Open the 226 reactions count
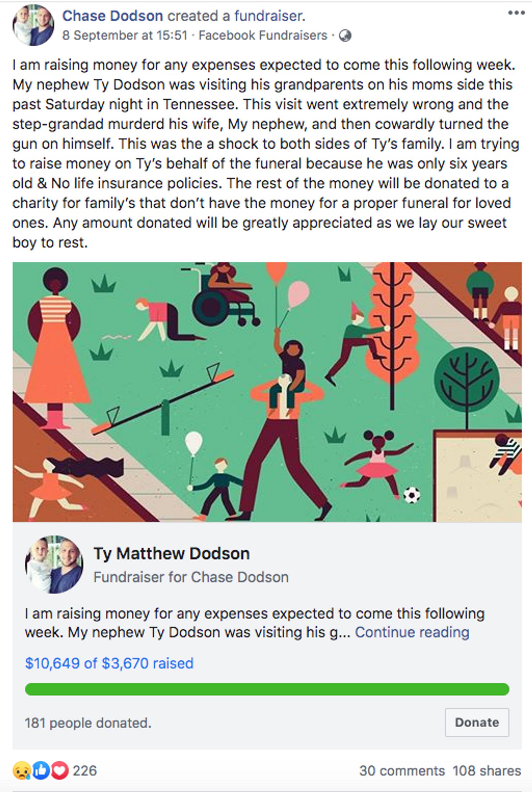 pyautogui.click(x=85, y=771)
